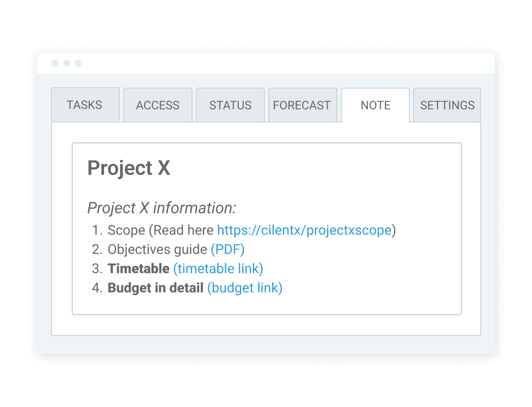
Task: Select the active NOTE tab
Action: (x=375, y=105)
